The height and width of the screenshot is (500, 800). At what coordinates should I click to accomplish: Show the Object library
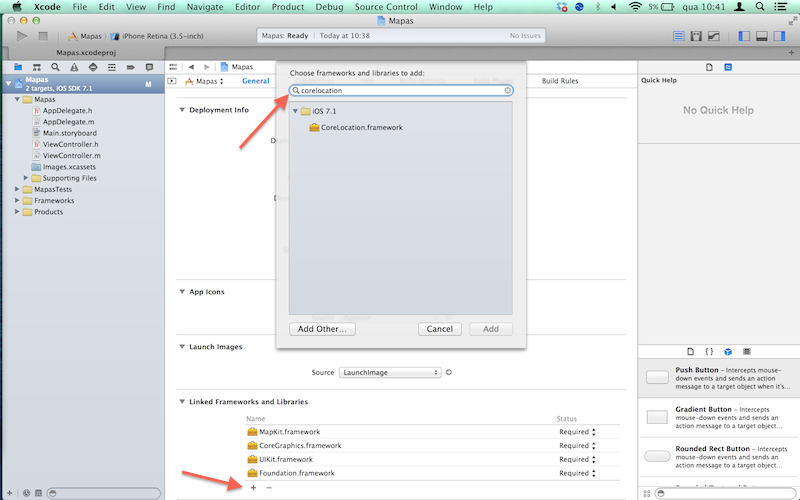(x=728, y=352)
